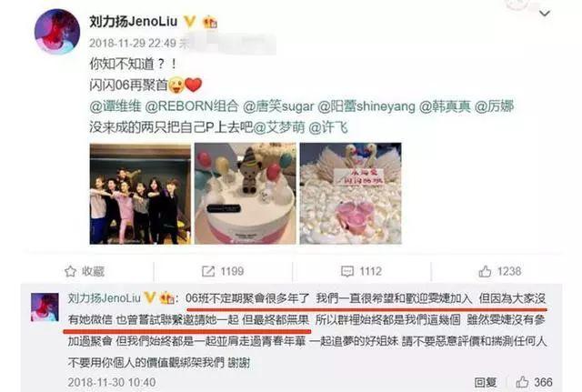Screen dimensions: 582x392
Task: Click 刘力扬JenoLiu's profile avatar on the post
Action: [57, 32]
